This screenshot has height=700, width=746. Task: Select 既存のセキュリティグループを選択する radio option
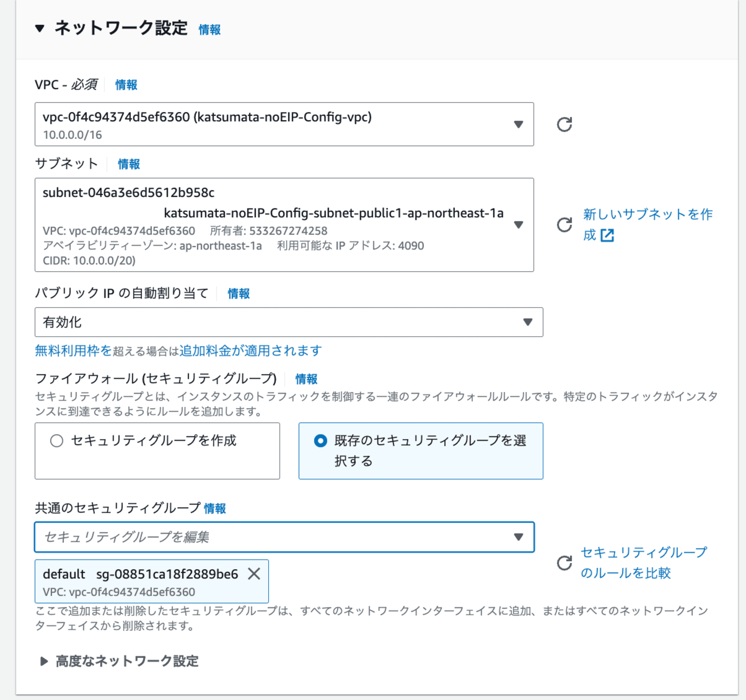pos(320,440)
